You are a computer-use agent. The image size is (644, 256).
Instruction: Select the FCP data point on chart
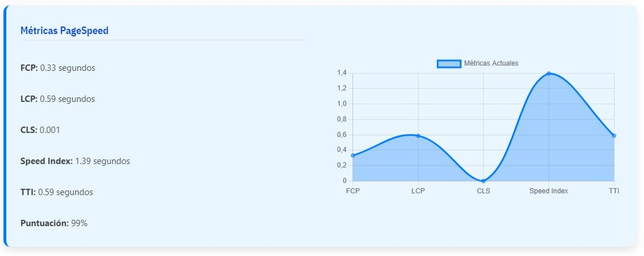click(353, 155)
